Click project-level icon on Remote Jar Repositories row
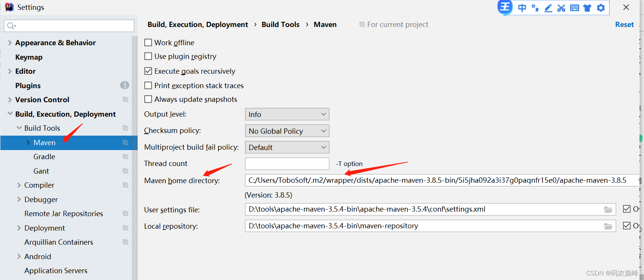Screen dimensions: 644x280 [125, 214]
